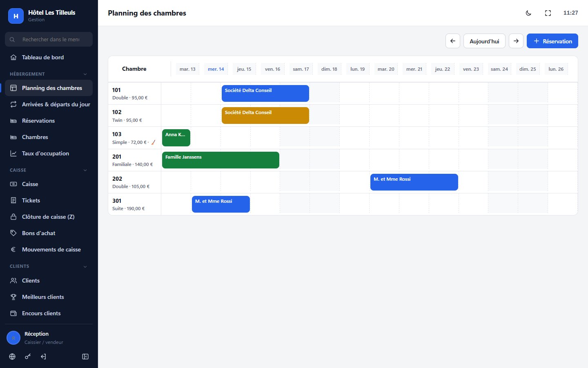588x368 pixels.
Task: Click the chart icon for Taux d'occupation
Action: click(13, 153)
